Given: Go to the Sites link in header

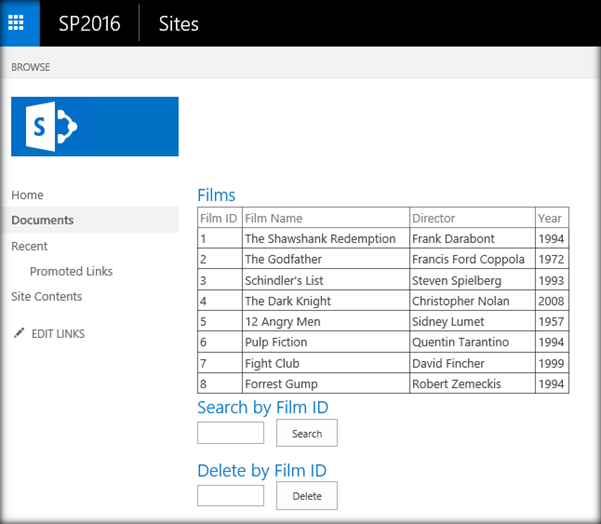Looking at the screenshot, I should 178,24.
